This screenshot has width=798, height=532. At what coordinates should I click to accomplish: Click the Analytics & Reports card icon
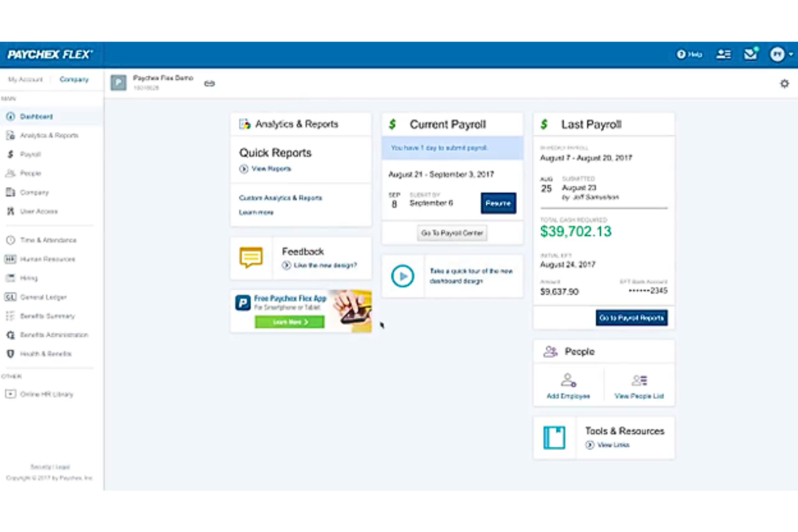coord(245,124)
